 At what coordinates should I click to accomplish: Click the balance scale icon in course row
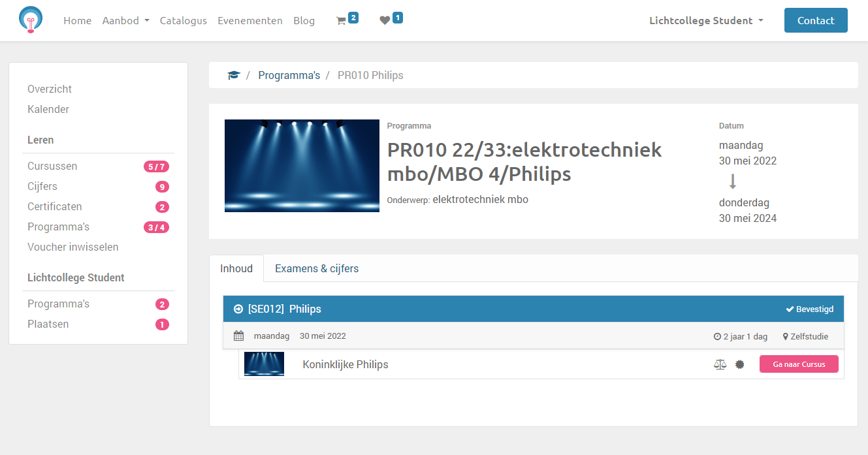720,364
